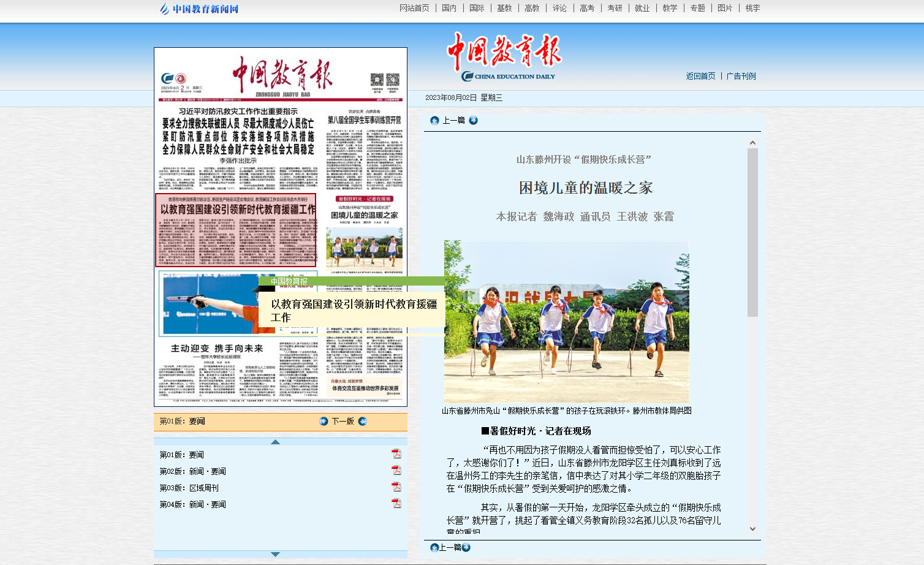Click the 中国教育新闻网 logo at top left
This screenshot has width=924, height=565.
click(x=199, y=9)
